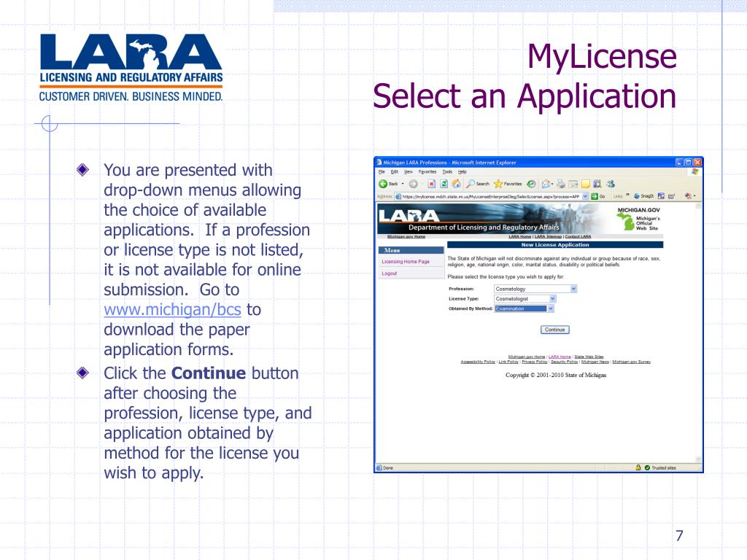Click the Messenger icon in IE toolbar
747x560 pixels.
[x=611, y=184]
